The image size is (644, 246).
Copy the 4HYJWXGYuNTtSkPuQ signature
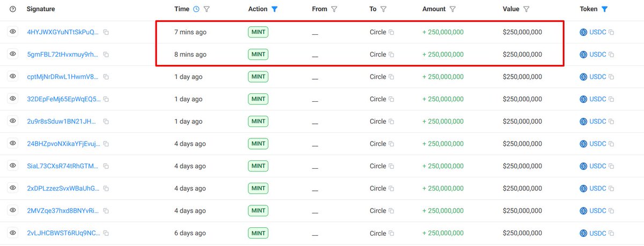click(x=106, y=32)
